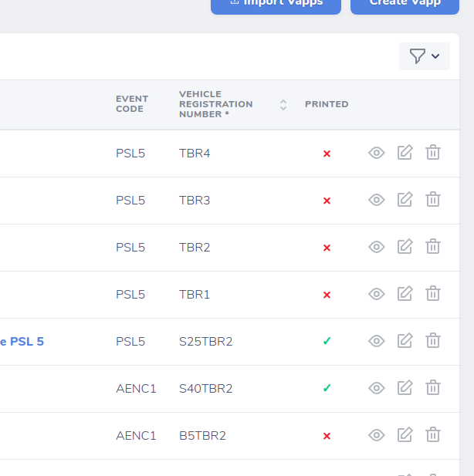View the S40TBR2 vapp
Screen dimensions: 474x476
coord(377,388)
